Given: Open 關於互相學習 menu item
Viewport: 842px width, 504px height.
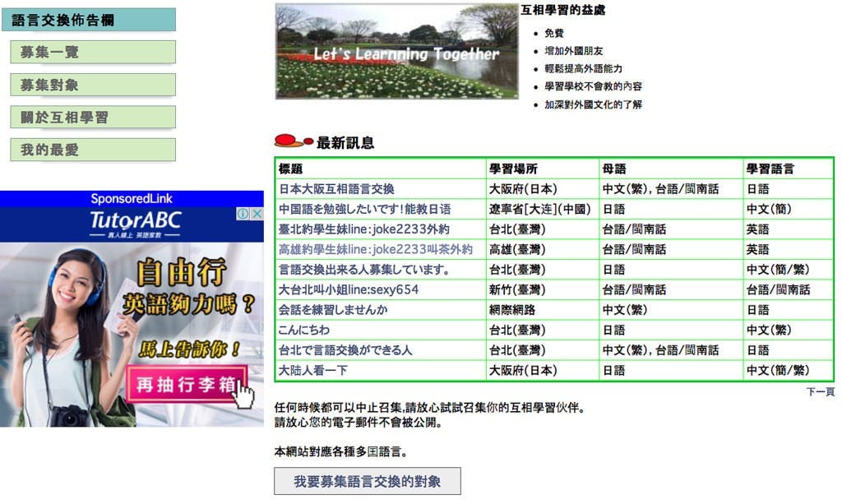Looking at the screenshot, I should (x=93, y=117).
